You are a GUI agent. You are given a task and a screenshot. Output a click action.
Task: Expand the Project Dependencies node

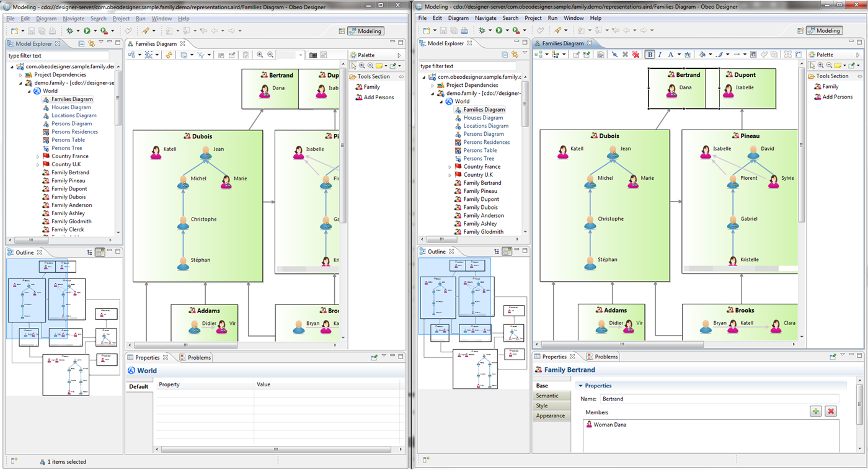point(19,74)
